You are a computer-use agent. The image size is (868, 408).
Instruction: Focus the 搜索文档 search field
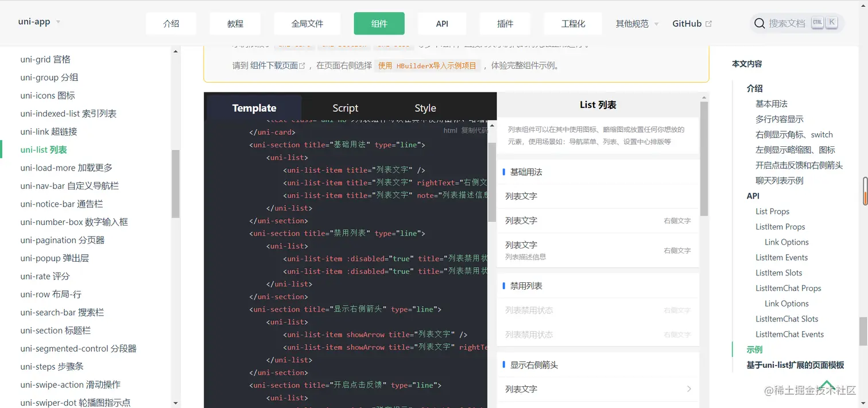coord(797,24)
